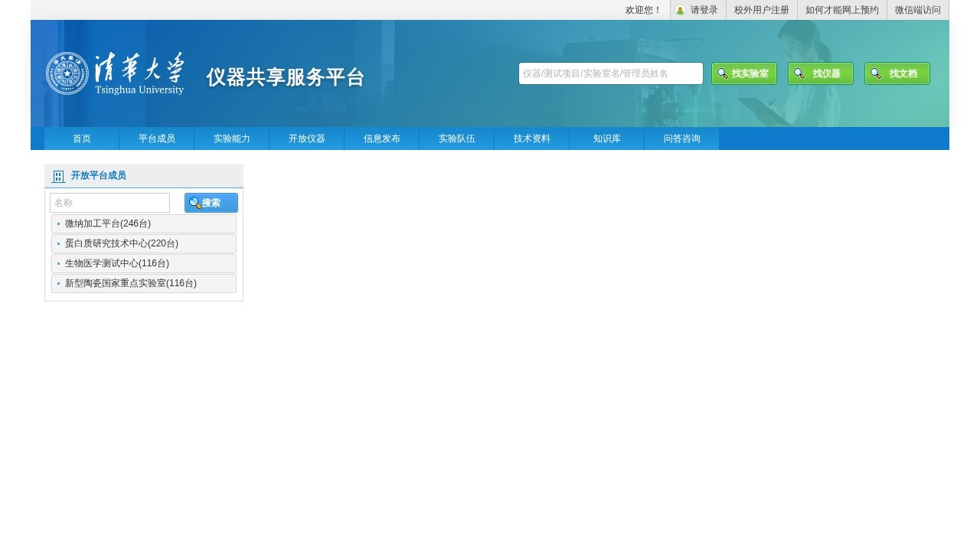Click the 开放平台成员 panel heading
The image size is (980, 551).
coord(99,176)
